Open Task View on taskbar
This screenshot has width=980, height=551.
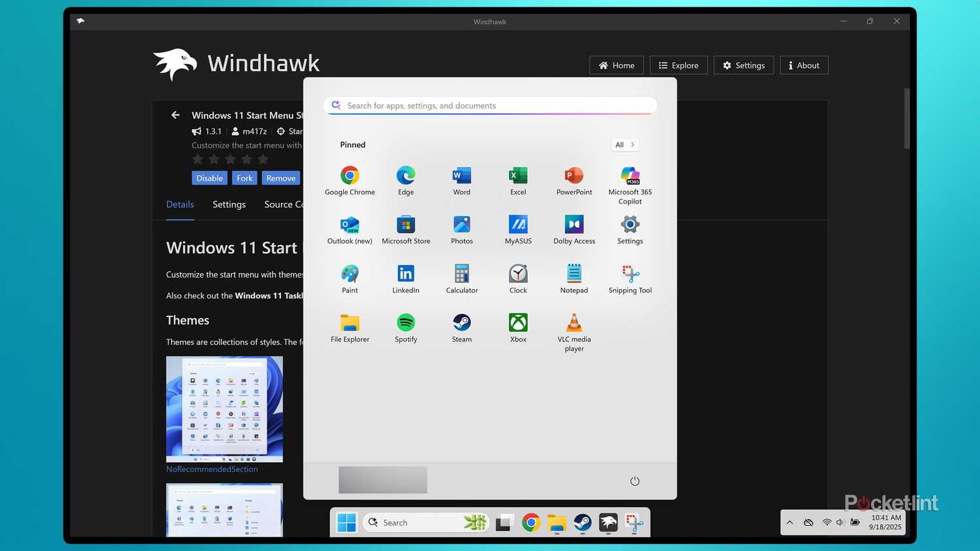click(504, 522)
